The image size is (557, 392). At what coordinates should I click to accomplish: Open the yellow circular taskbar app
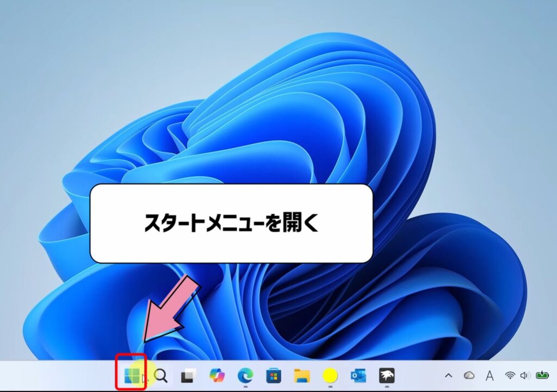pyautogui.click(x=329, y=376)
